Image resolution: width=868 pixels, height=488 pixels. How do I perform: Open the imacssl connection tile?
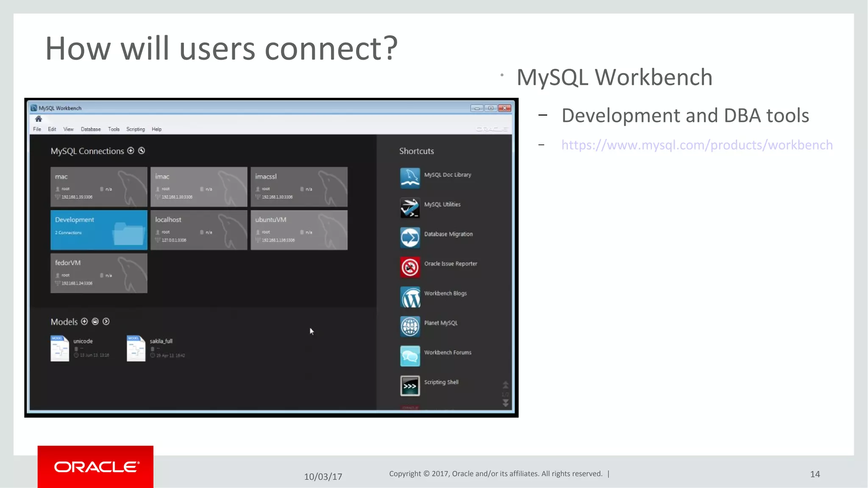click(x=299, y=187)
